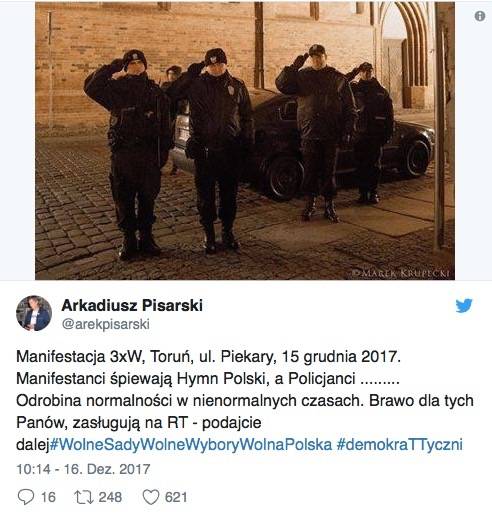492x520 pixels.
Task: Click the reply speech bubble icon
Action: [x=26, y=497]
